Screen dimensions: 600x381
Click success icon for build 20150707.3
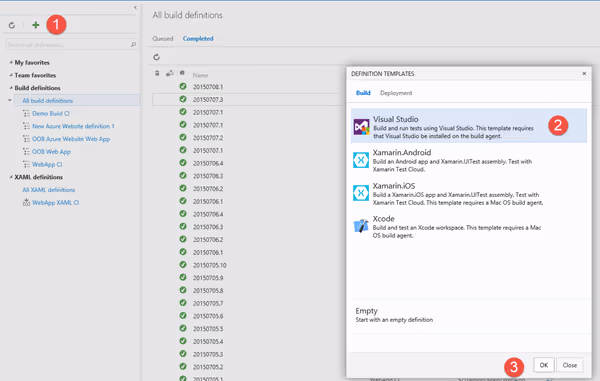pyautogui.click(x=183, y=99)
